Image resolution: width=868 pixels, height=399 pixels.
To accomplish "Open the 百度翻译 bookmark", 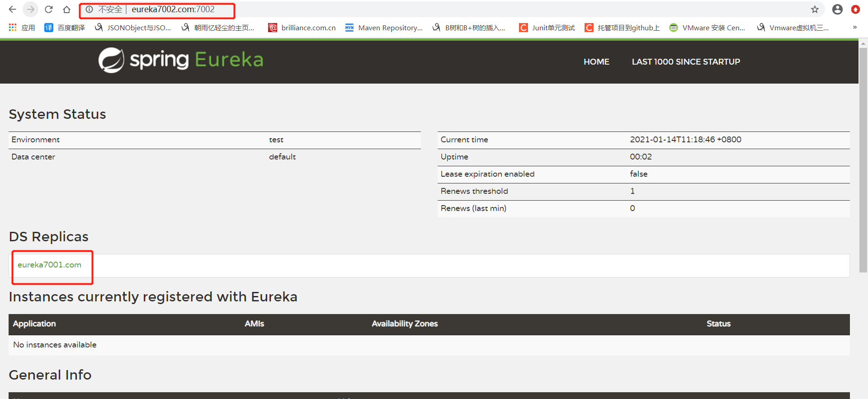I will [x=65, y=28].
